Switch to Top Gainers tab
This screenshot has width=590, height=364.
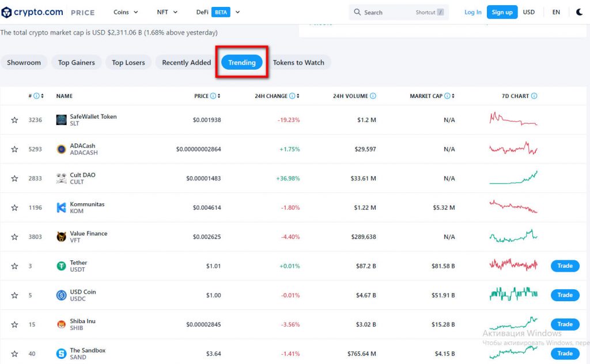[77, 62]
